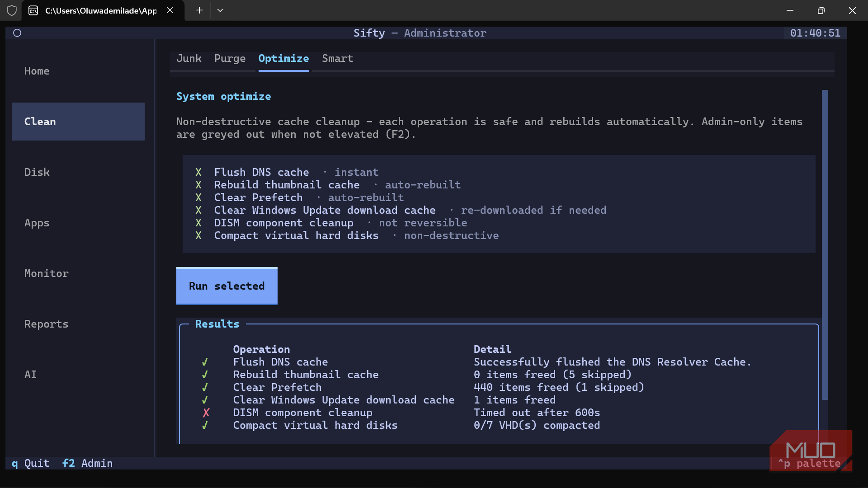The image size is (868, 488).
Task: Click the Results panel title
Action: [217, 324]
